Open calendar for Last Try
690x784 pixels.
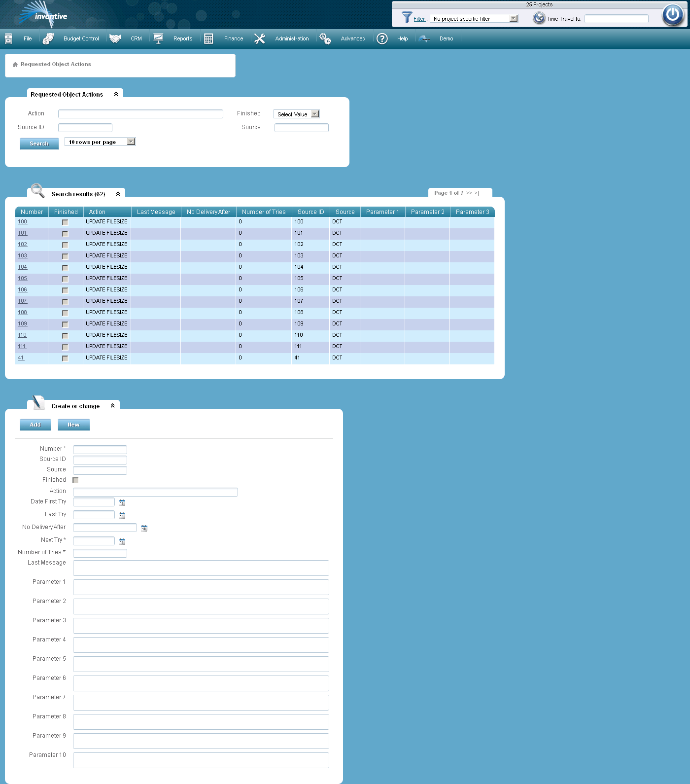coord(122,515)
